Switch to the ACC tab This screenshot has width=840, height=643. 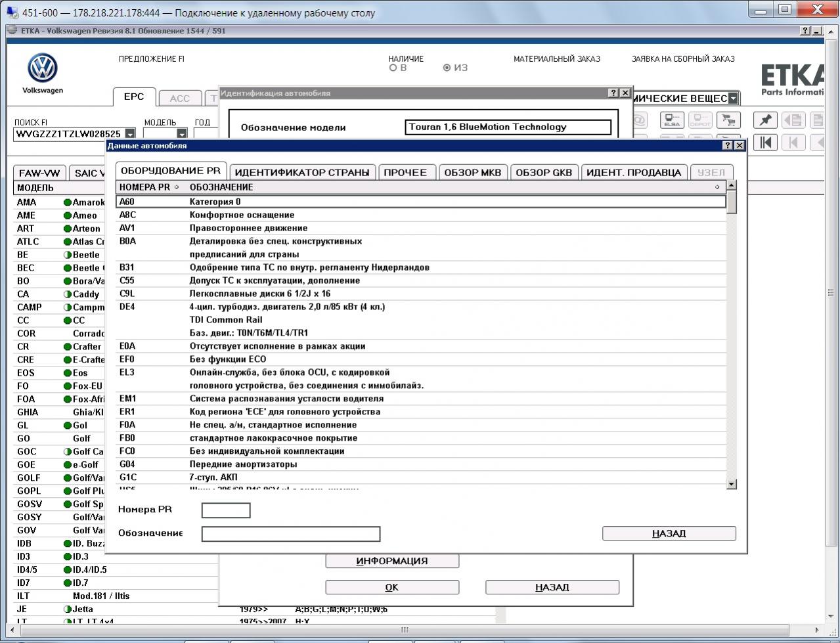click(180, 99)
